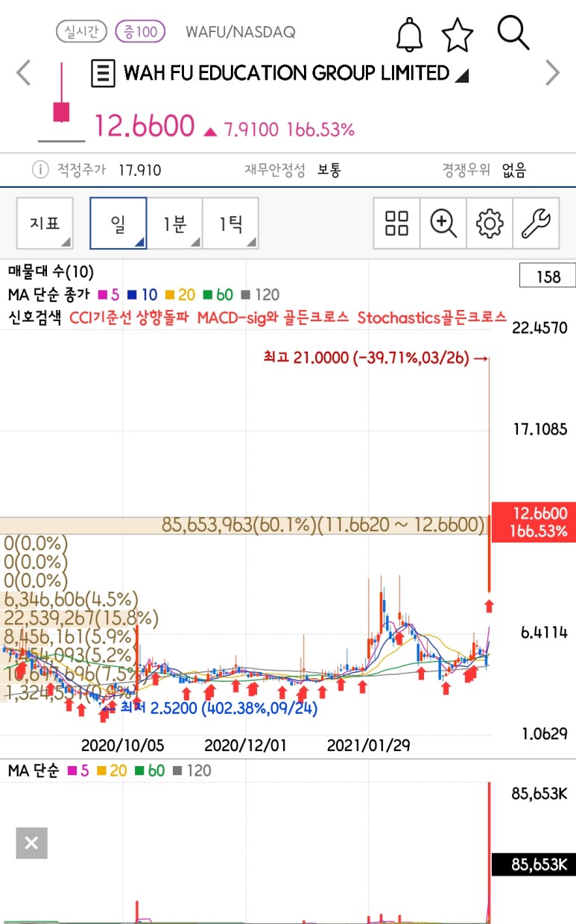Open the 지표 indicator dropdown
The height and width of the screenshot is (924, 576).
point(45,223)
